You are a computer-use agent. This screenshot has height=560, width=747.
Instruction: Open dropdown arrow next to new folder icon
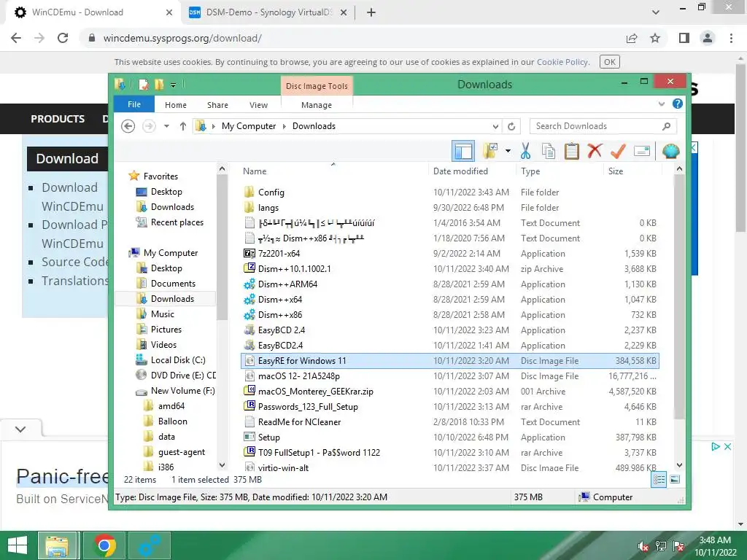508,151
